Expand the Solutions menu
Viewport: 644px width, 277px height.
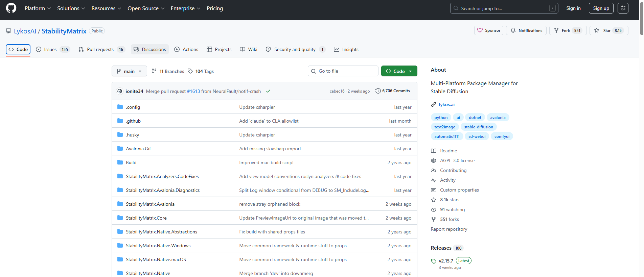pos(71,8)
